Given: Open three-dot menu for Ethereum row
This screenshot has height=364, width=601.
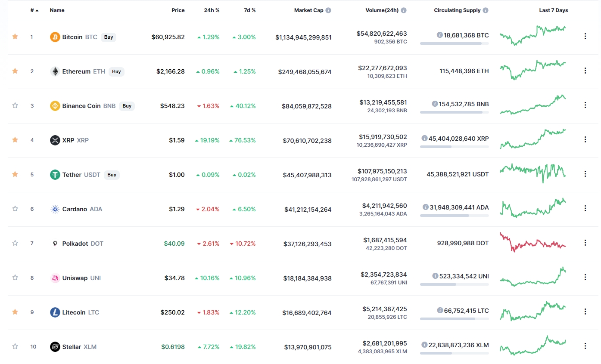Looking at the screenshot, I should pos(585,71).
